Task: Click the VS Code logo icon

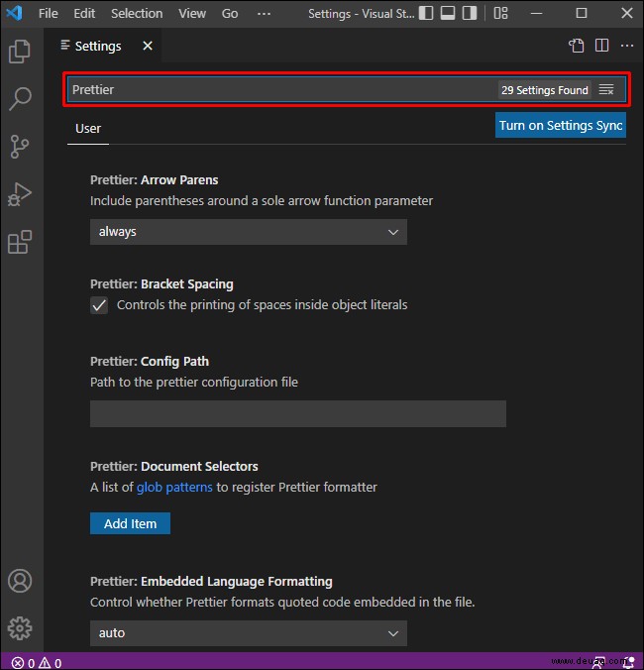Action: (x=14, y=13)
